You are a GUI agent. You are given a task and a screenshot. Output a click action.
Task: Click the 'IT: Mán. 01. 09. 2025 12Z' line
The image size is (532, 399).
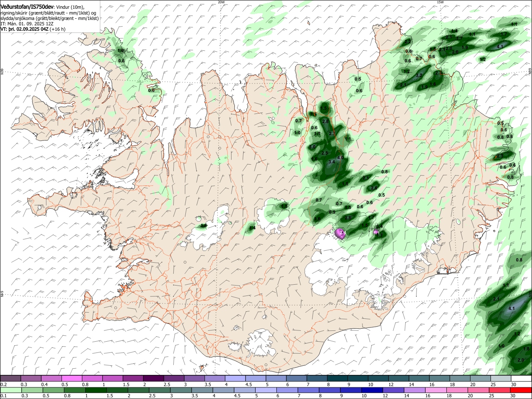click(27, 24)
